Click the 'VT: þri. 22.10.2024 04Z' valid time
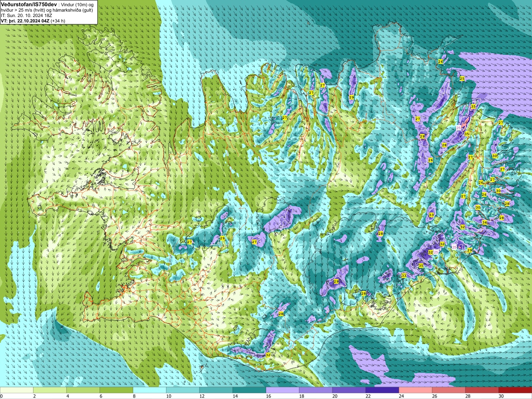This screenshot has height=399, width=532. click(x=25, y=20)
